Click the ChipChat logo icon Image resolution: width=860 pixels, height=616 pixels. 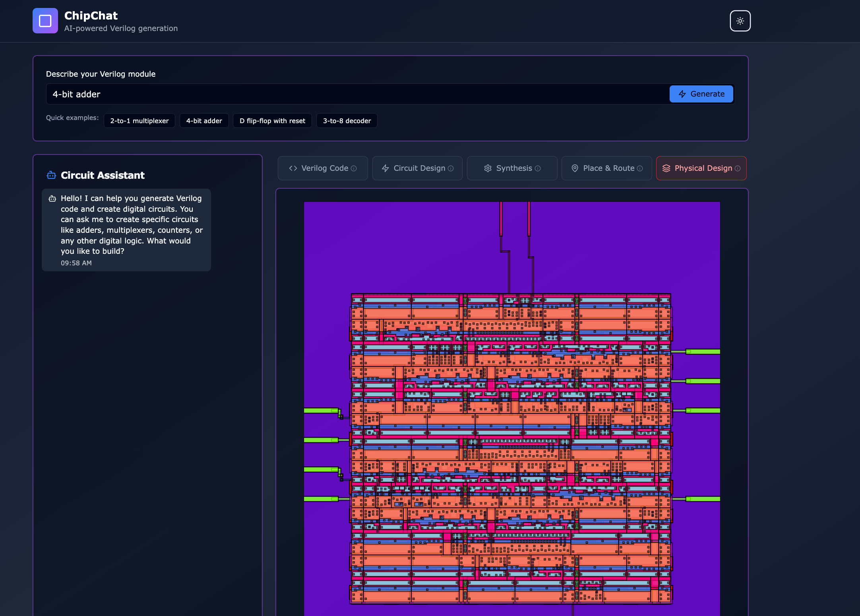[45, 21]
